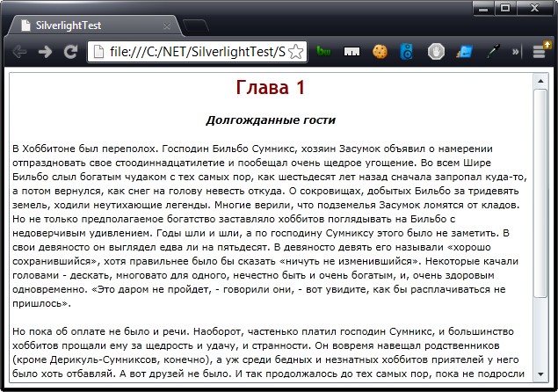
Task: Close the browser window
Action: click(x=534, y=8)
